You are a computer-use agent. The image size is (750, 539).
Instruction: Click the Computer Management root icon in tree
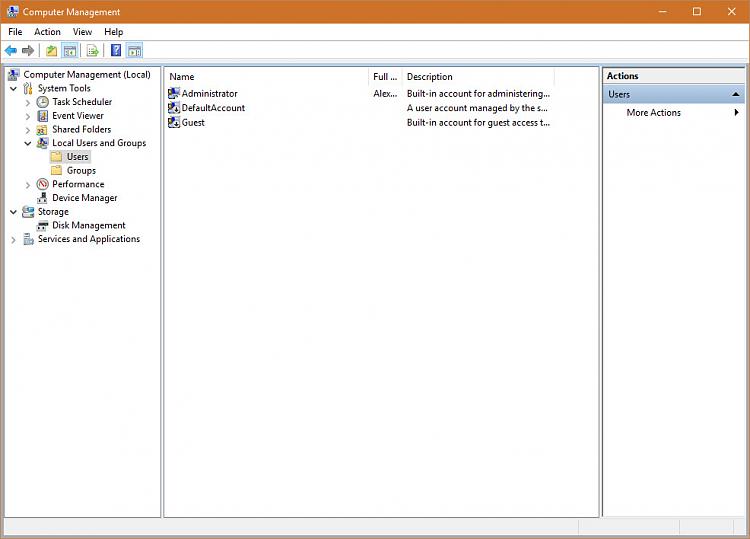(x=14, y=75)
